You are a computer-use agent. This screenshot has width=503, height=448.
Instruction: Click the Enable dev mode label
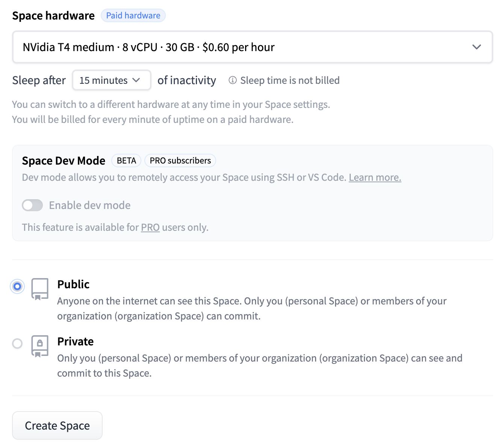coord(89,205)
